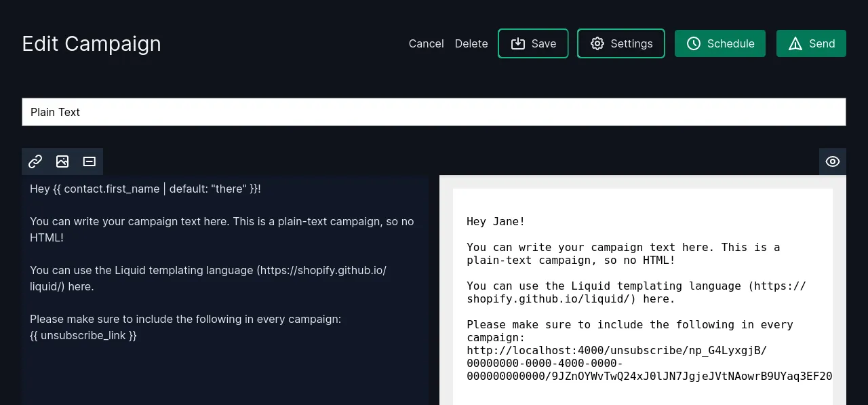Toggle the preview eye icon
868x405 pixels.
click(x=833, y=161)
